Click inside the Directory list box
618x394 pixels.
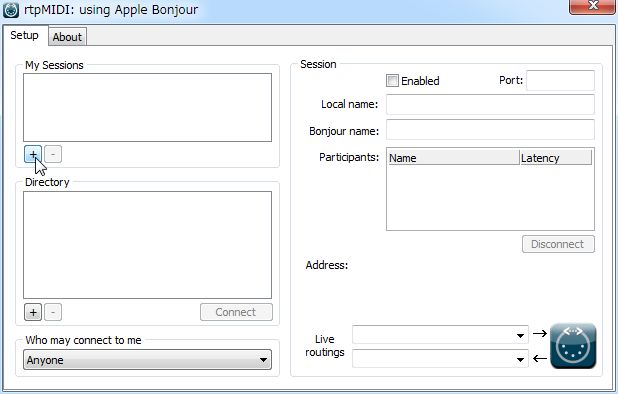coord(147,245)
